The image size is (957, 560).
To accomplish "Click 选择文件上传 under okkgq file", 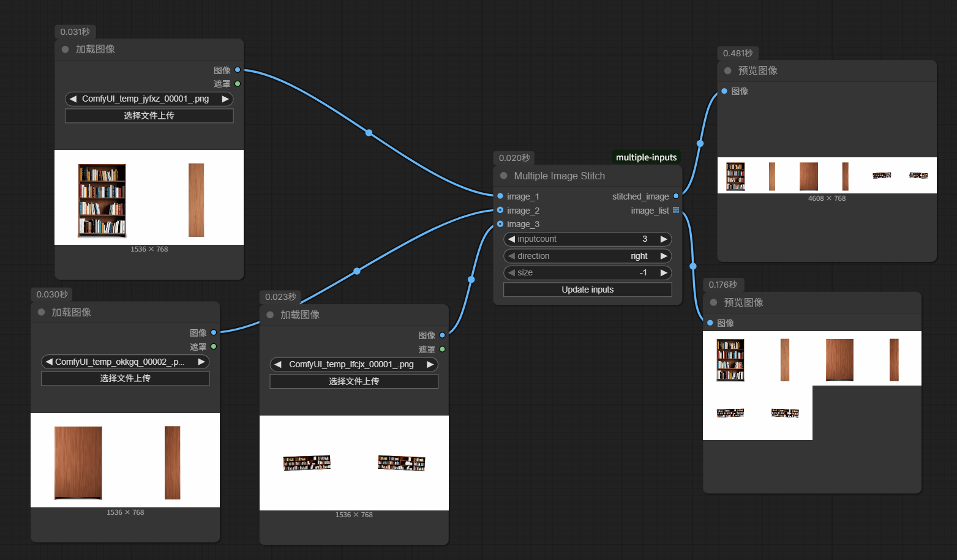I will pos(125,378).
